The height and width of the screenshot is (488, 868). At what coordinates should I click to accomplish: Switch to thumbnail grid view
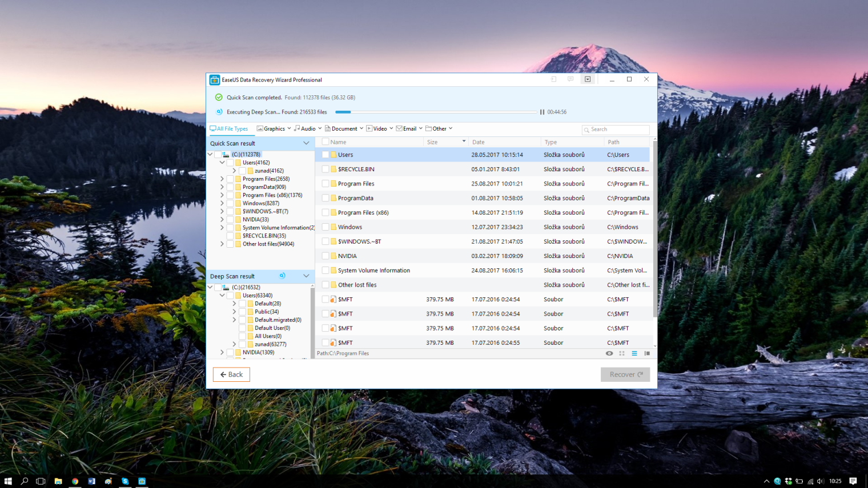click(622, 353)
